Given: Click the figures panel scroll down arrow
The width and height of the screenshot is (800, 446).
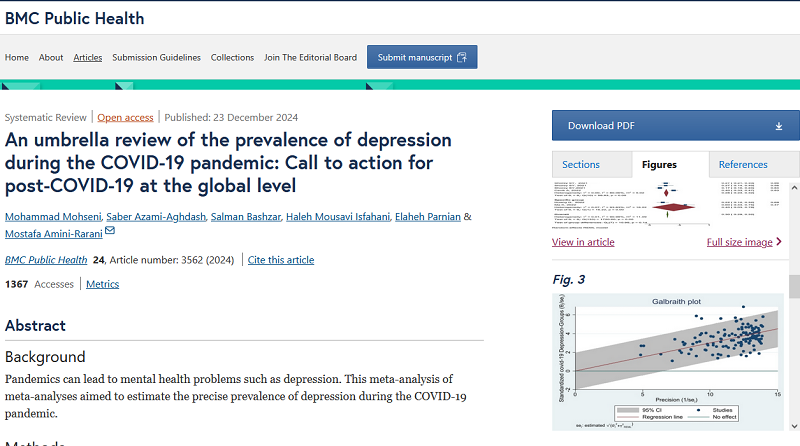Looking at the screenshot, I should [794, 426].
